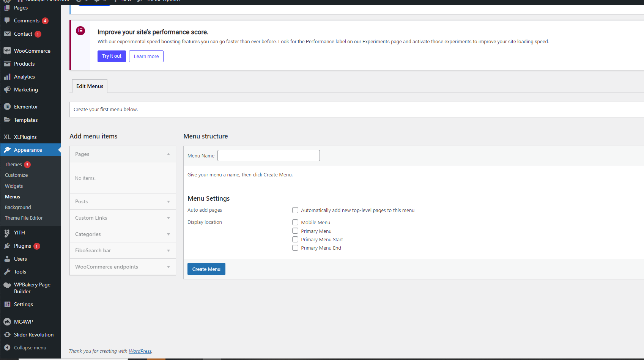
Task: Click the Settings sliders icon
Action: pos(7,304)
